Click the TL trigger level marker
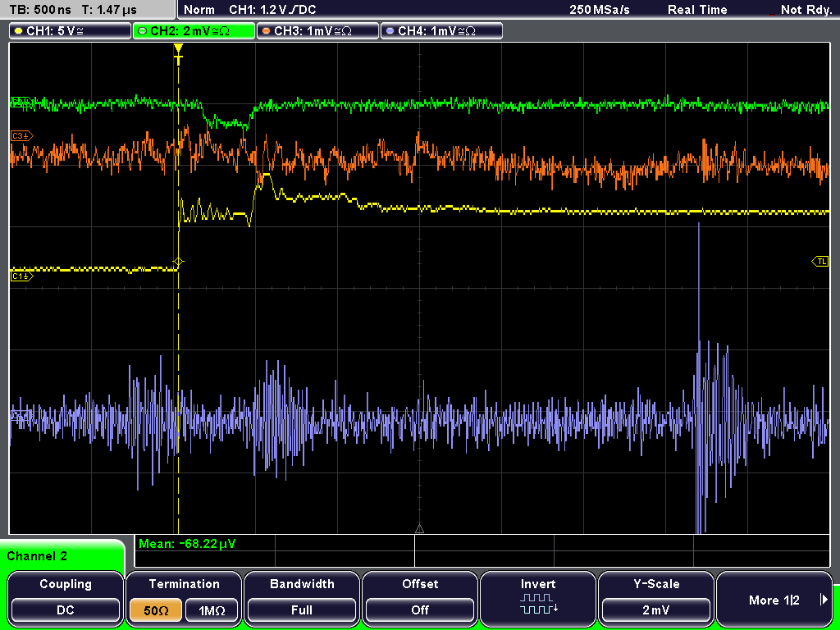The image size is (840, 630). click(820, 262)
